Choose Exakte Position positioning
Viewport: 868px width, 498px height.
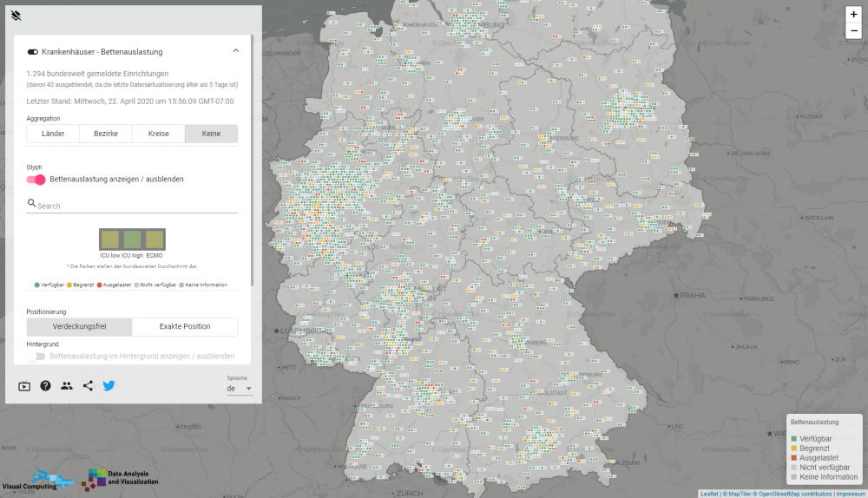coord(185,327)
